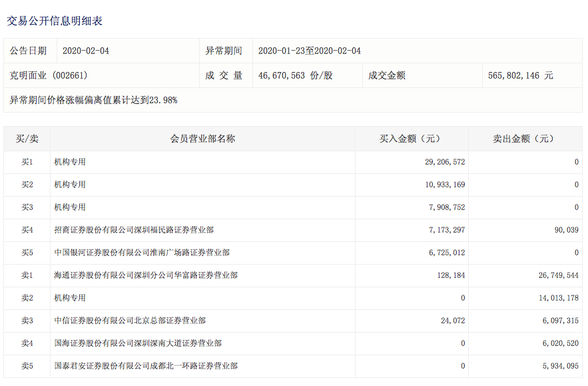The height and width of the screenshot is (386, 588).
Task: Click the 成交金额 value 565,802,146 元
Action: tap(520, 76)
